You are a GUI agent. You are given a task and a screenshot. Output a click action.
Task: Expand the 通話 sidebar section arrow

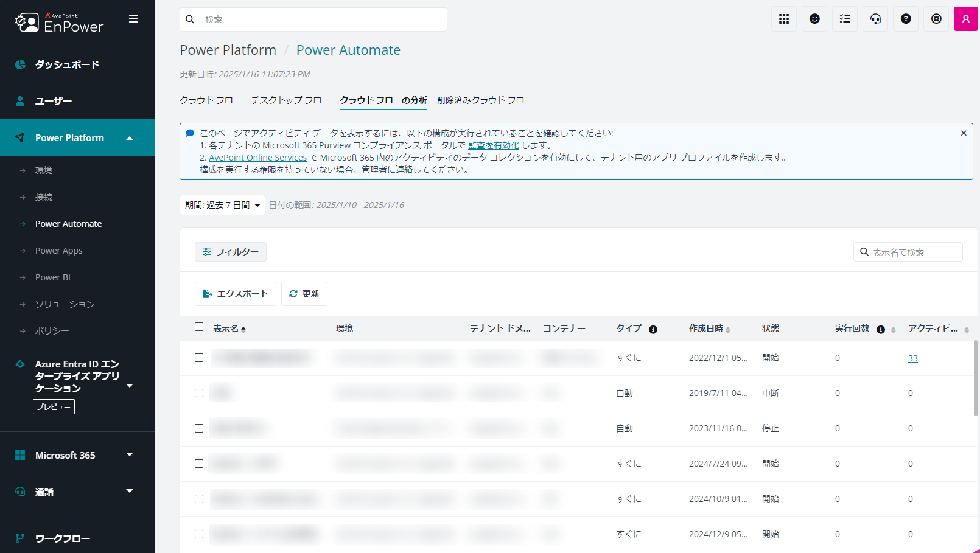pyautogui.click(x=130, y=491)
